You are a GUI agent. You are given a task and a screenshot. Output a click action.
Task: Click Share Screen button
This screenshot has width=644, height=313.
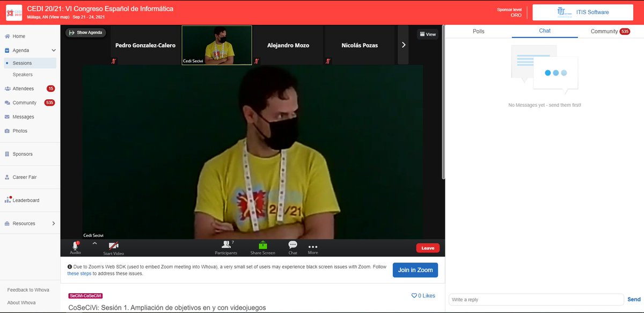tap(262, 248)
